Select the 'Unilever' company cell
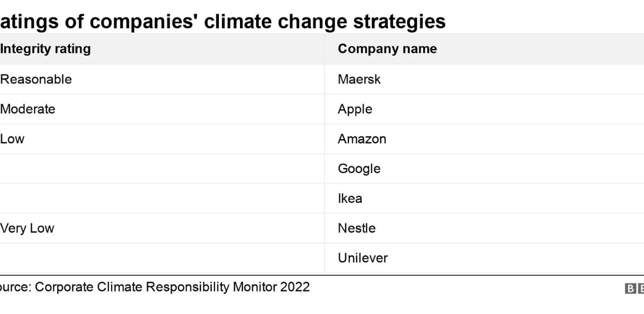Screen dimensions: 644x314 (362, 258)
